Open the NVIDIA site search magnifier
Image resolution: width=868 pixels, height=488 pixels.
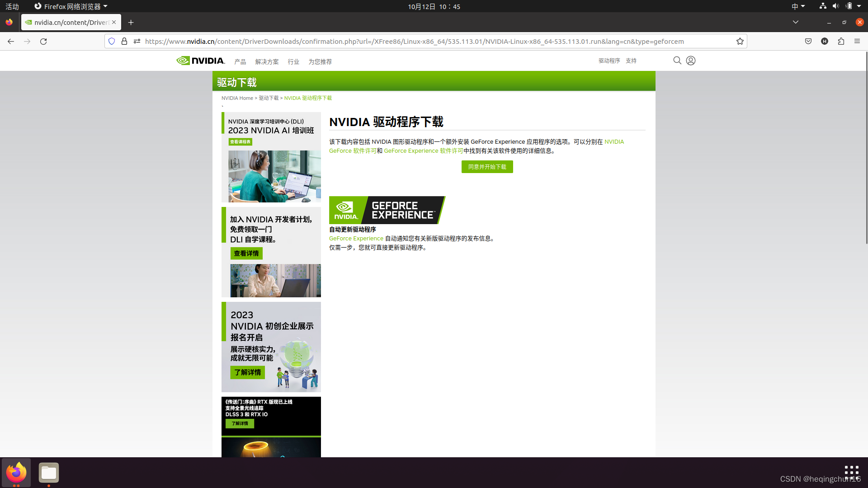[x=677, y=61]
